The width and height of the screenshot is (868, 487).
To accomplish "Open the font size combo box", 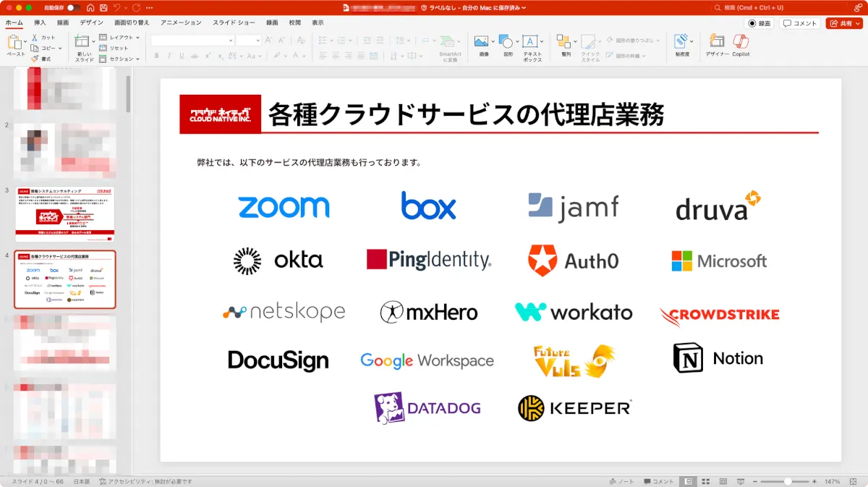I will point(248,41).
